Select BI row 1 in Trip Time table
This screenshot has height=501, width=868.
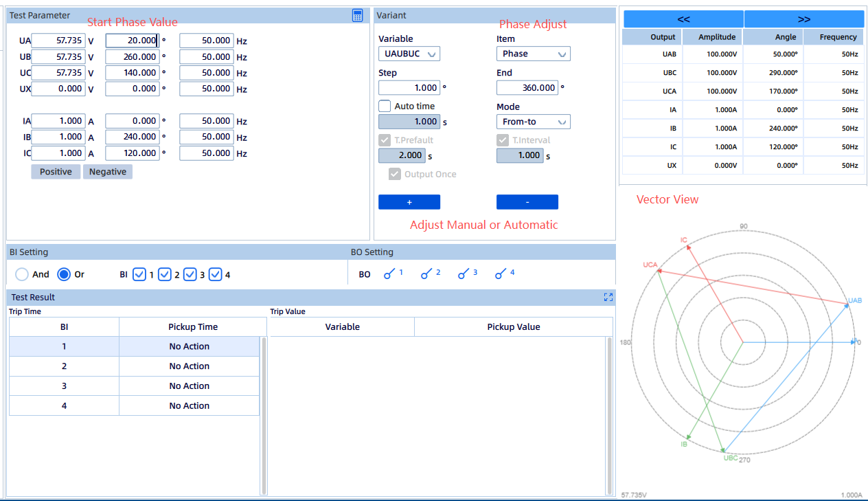[65, 346]
